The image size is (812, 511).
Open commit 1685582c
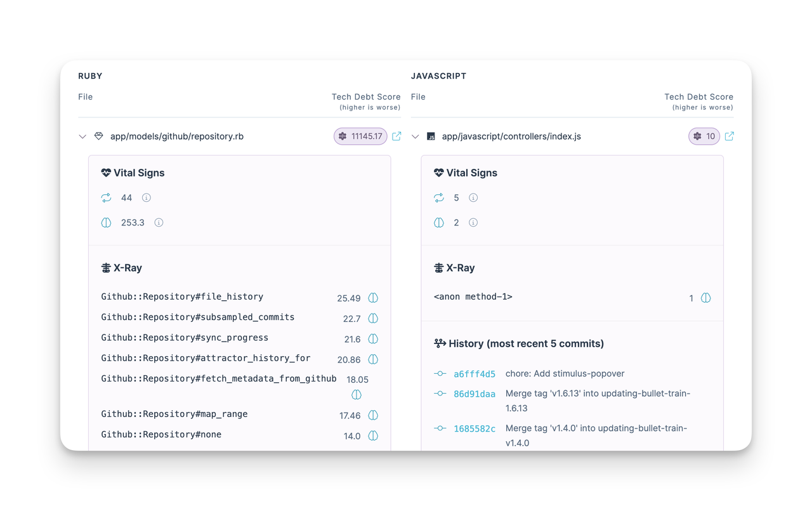(x=475, y=428)
